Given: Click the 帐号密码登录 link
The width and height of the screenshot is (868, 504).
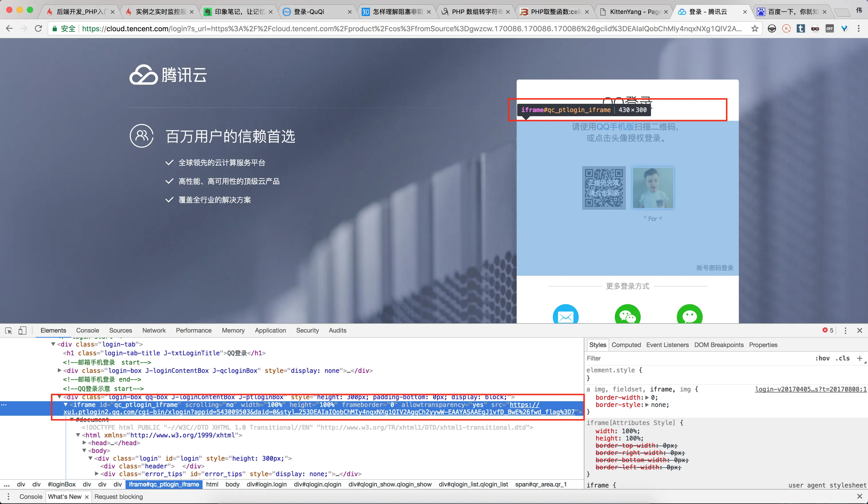Looking at the screenshot, I should coord(715,268).
